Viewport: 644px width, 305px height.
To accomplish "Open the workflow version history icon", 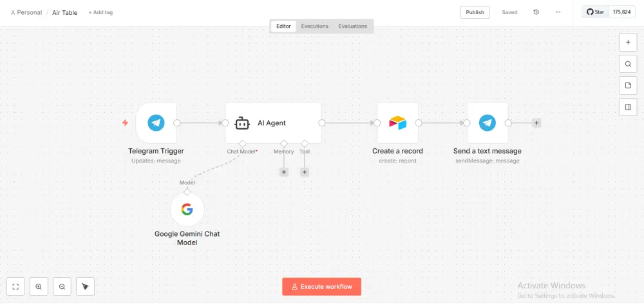I will [536, 12].
